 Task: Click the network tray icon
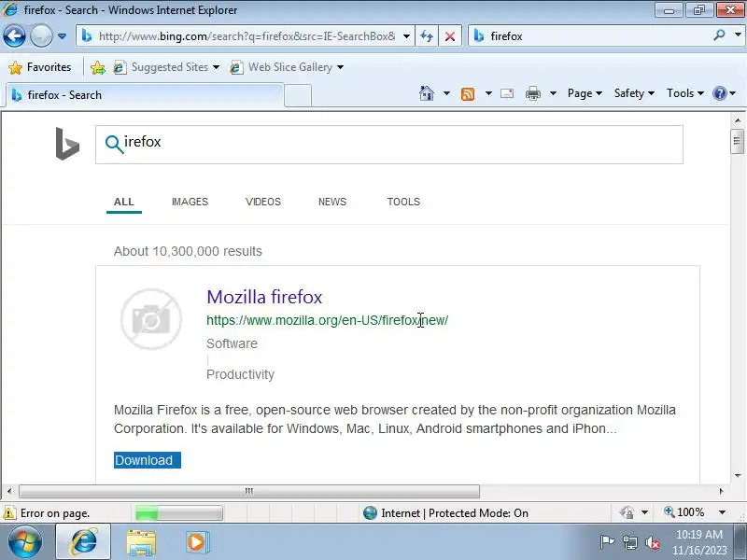(630, 542)
